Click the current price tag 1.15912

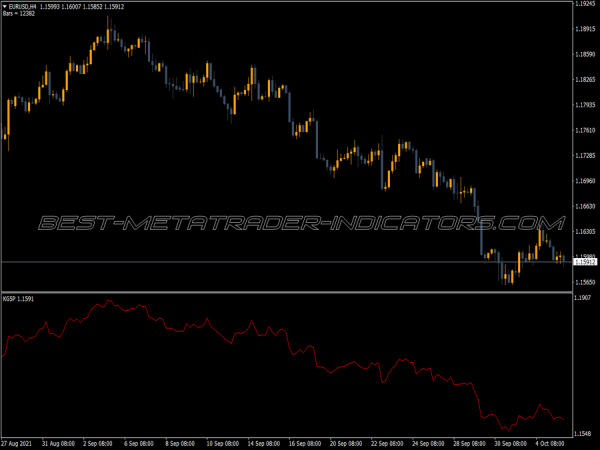[x=585, y=262]
